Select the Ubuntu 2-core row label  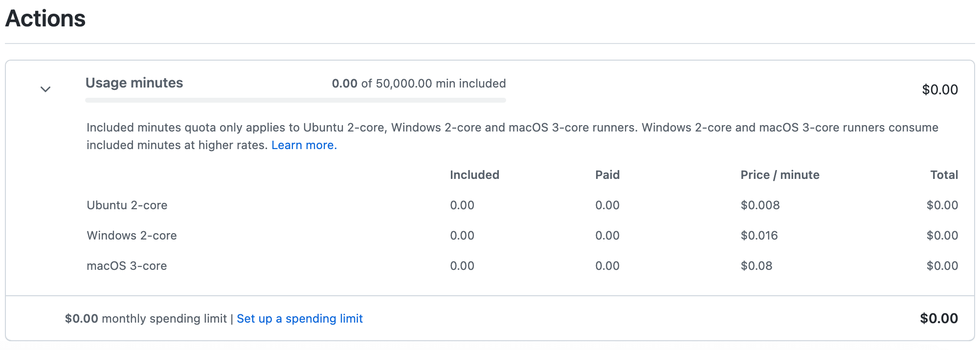[127, 205]
